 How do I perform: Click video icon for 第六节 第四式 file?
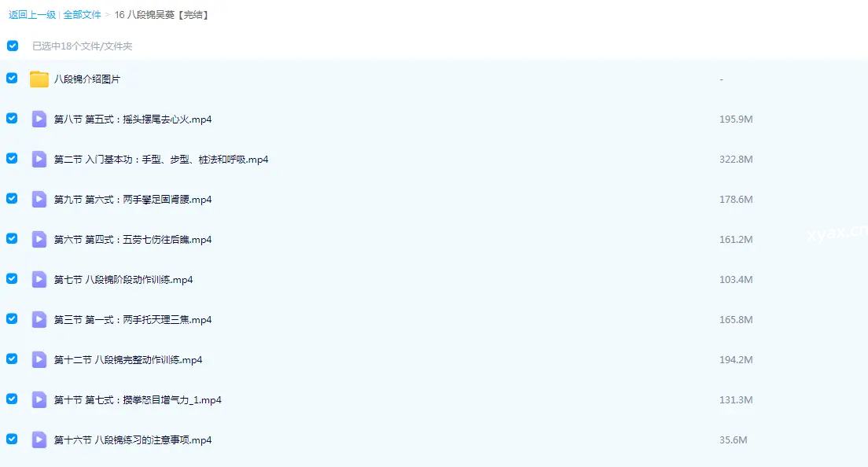(39, 239)
